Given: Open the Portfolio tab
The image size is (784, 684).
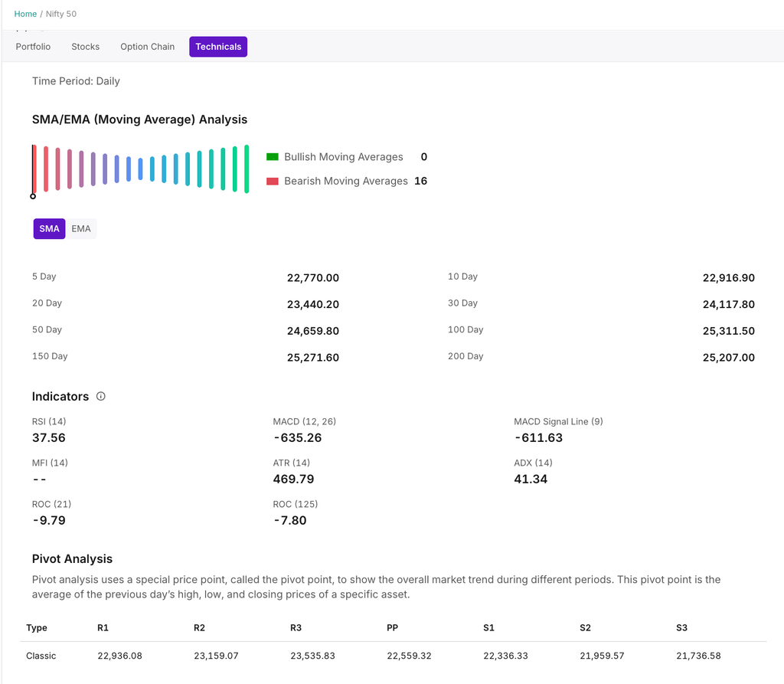Looking at the screenshot, I should point(33,47).
